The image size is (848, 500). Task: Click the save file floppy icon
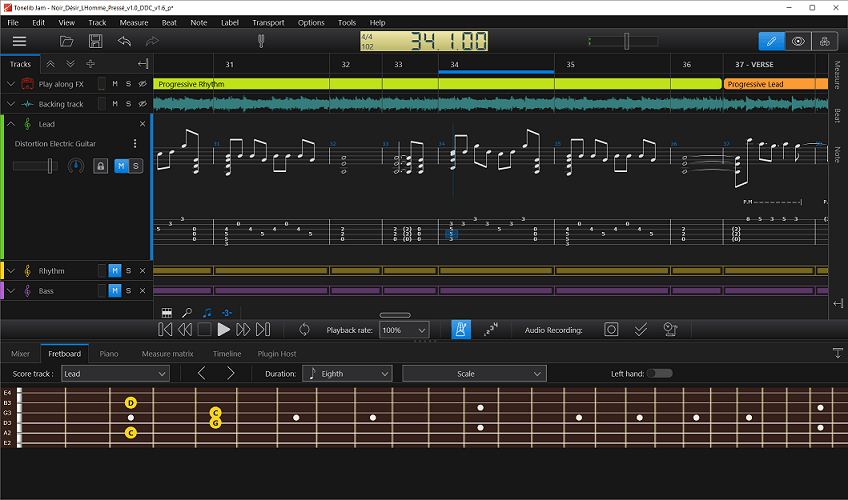[95, 41]
